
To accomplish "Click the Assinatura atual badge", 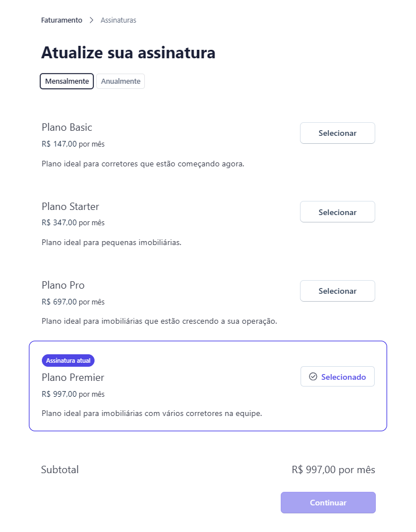I will (68, 361).
